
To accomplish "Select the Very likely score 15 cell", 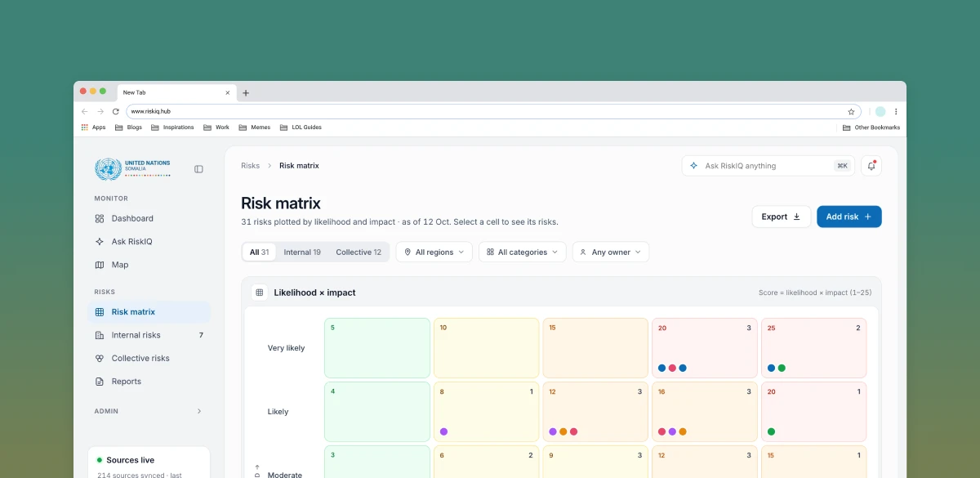I will 595,348.
